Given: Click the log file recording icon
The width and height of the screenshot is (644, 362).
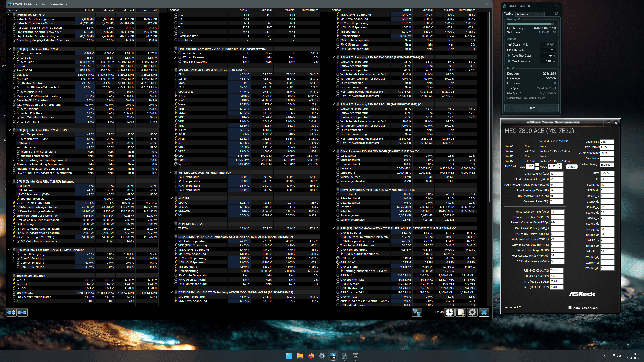Looking at the screenshot, I should [x=461, y=312].
